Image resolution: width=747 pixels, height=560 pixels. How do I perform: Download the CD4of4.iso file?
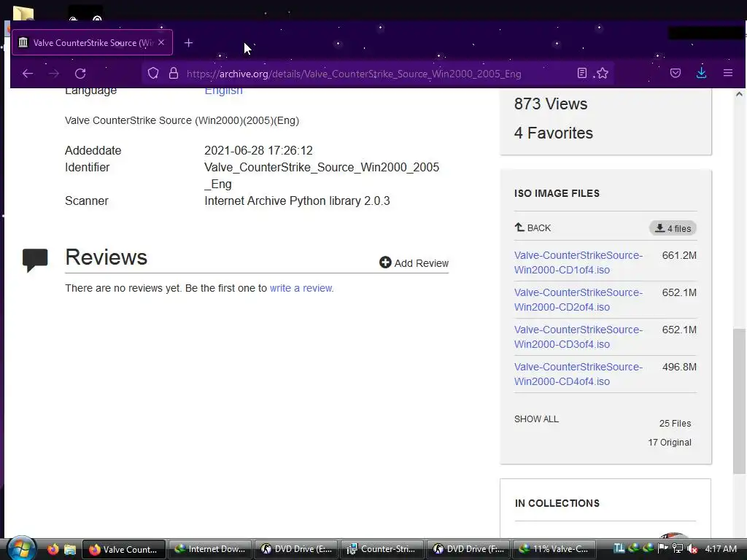tap(578, 374)
